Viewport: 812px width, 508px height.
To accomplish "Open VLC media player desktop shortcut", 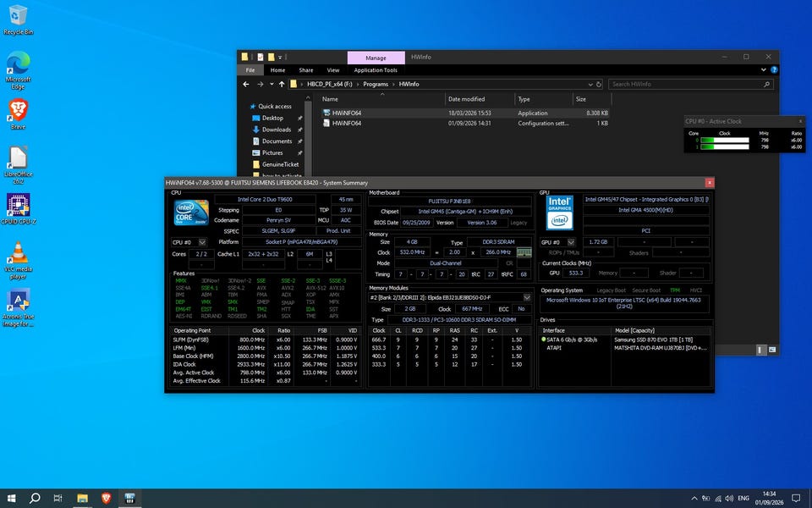I will click(18, 260).
